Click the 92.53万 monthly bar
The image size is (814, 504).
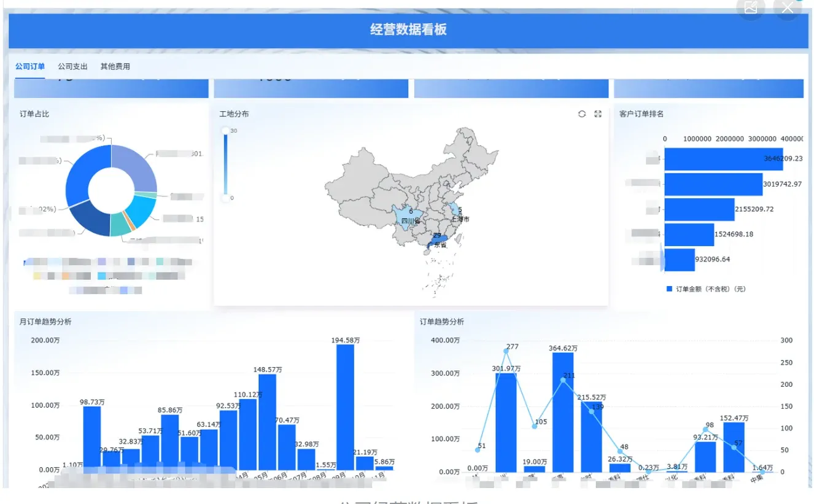(x=228, y=440)
